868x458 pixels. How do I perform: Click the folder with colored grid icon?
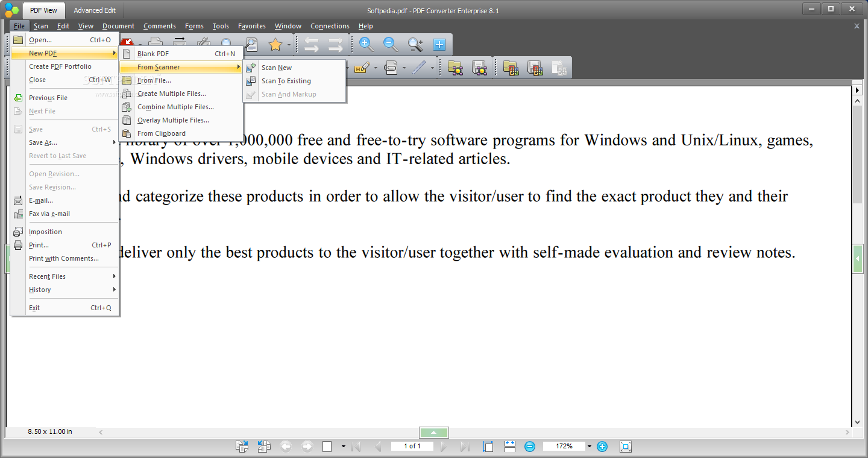511,68
